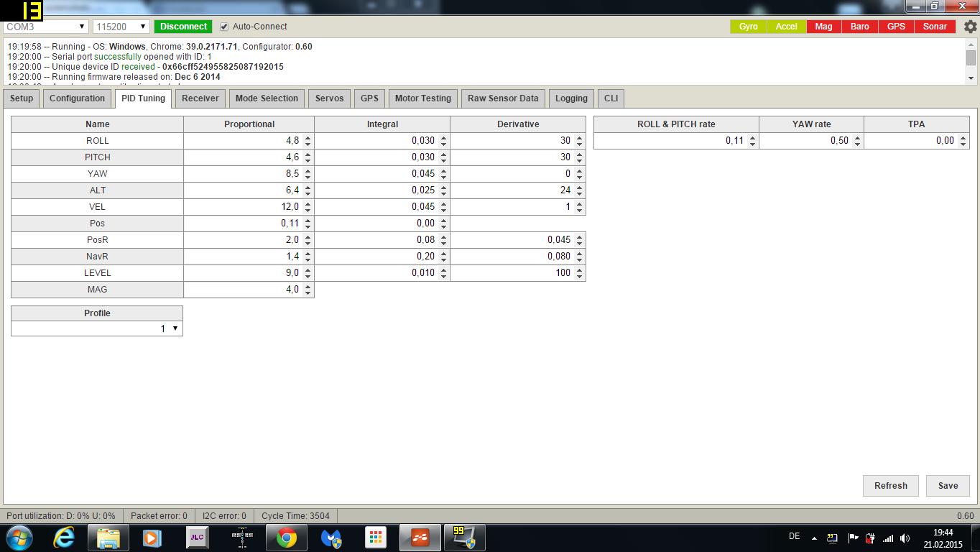Image resolution: width=980 pixels, height=552 pixels.
Task: Click the Mag sensor status indicator
Action: 823,27
